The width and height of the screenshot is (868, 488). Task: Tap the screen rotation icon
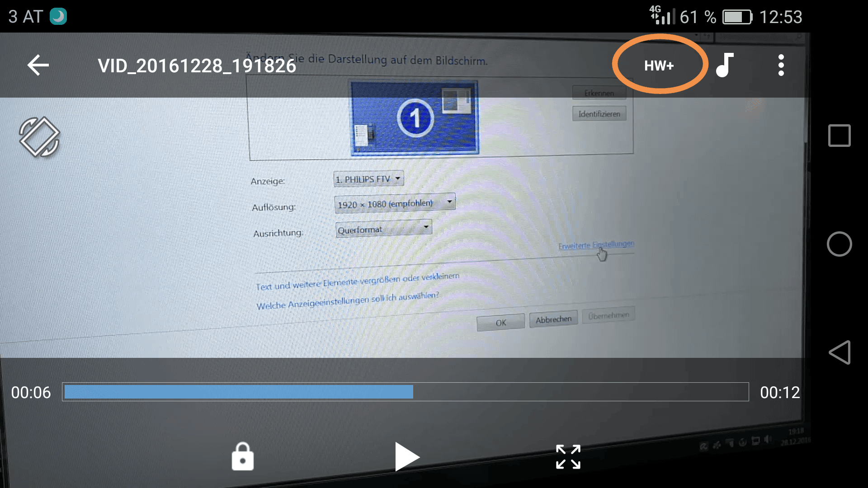click(x=39, y=137)
